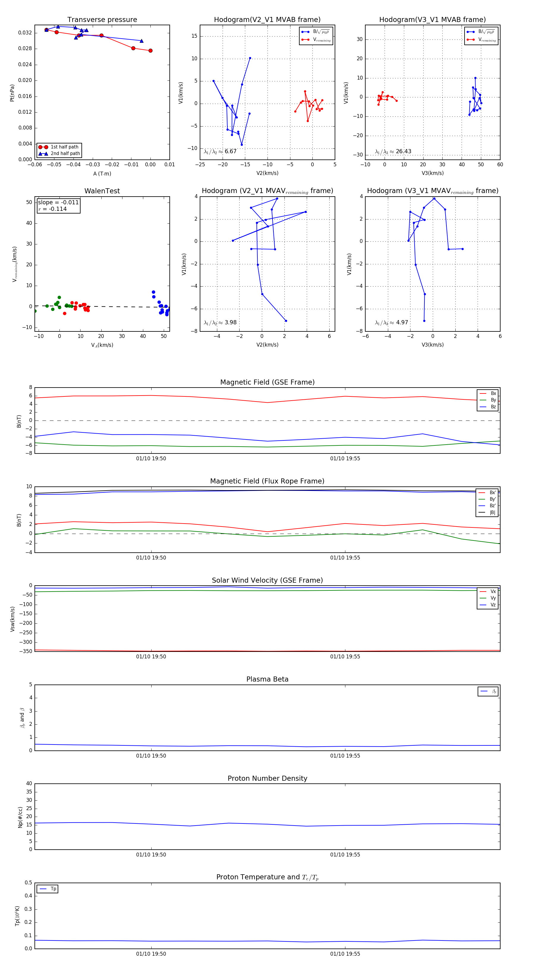
Task: Click 'Solar Wind Velocity (GSE Frame)' title
Action: pyautogui.click(x=267, y=580)
